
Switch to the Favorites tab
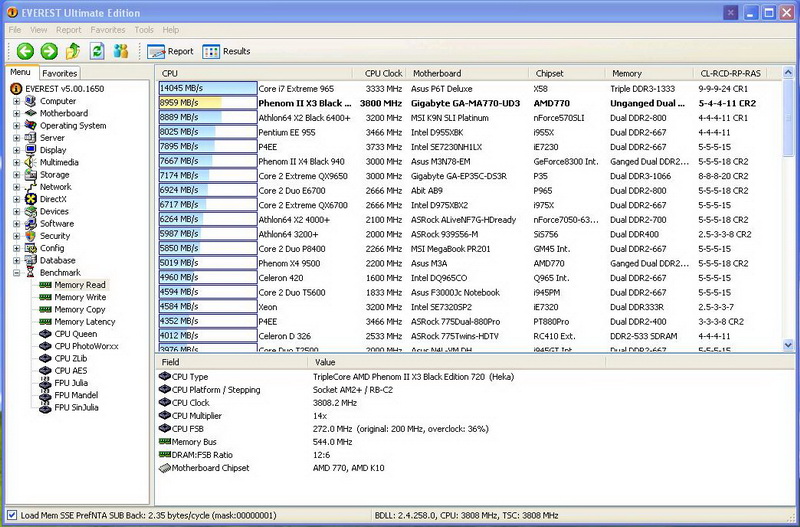click(60, 73)
